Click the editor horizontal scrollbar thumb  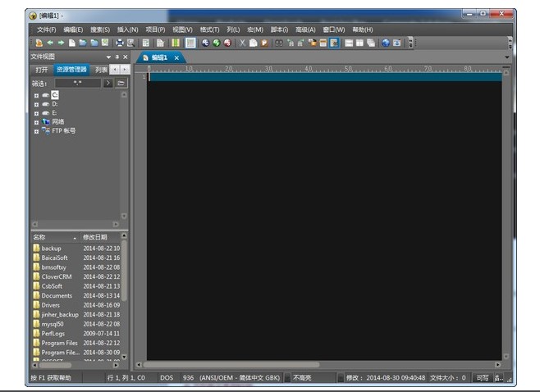231,365
